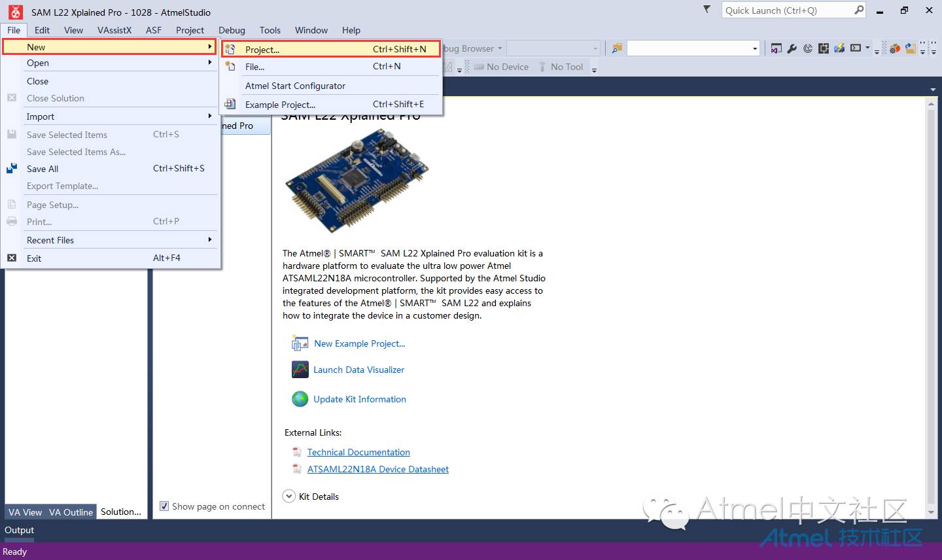Screen dimensions: 942x560
Task: Click the new File... menu item icon
Action: point(230,66)
